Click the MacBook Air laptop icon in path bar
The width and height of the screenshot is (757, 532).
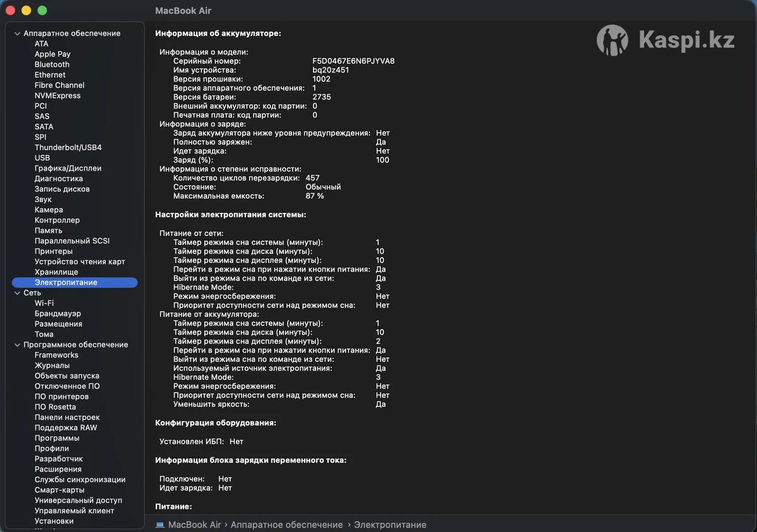click(x=160, y=524)
